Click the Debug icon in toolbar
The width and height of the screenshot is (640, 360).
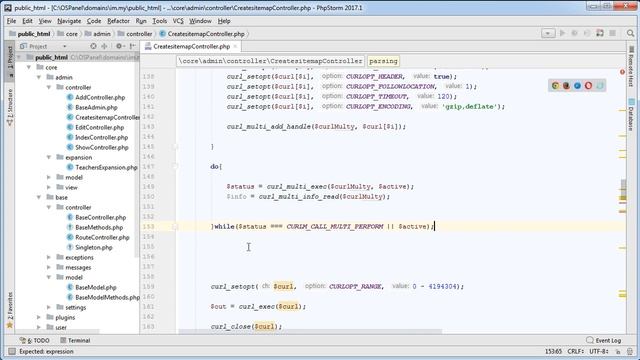575,33
